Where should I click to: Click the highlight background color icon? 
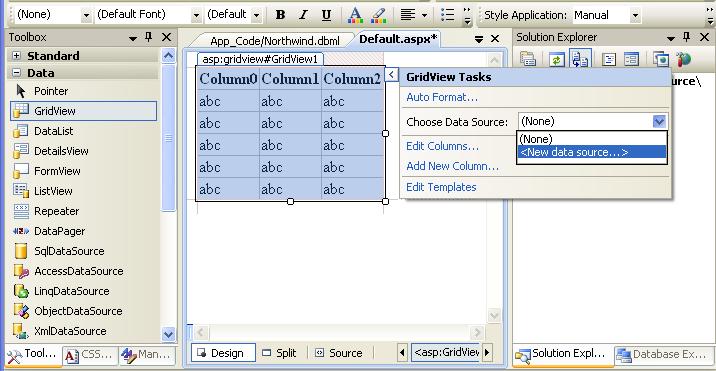tap(379, 15)
